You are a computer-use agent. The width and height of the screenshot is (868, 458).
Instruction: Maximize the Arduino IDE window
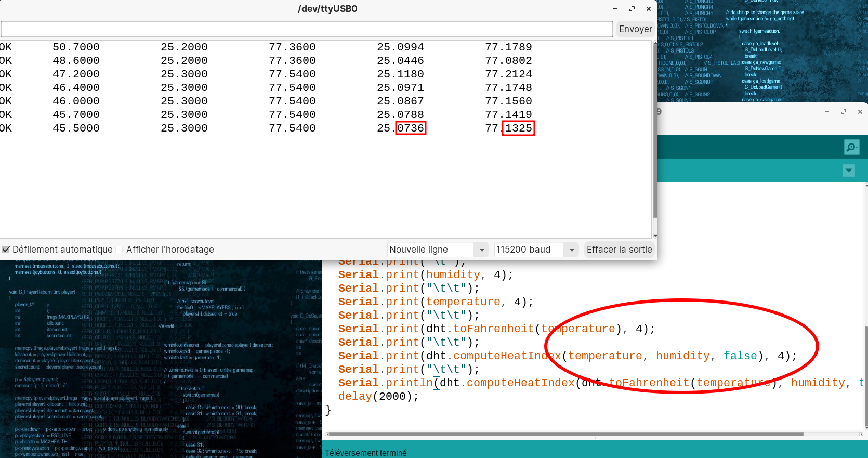[x=844, y=112]
